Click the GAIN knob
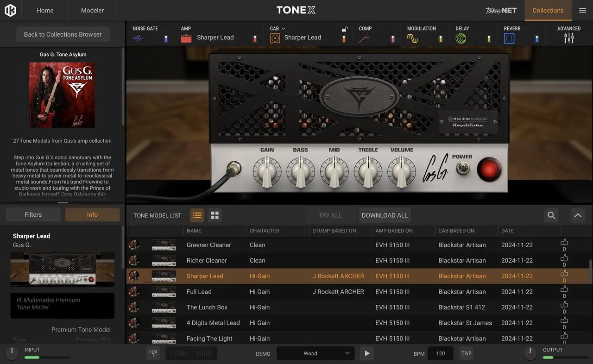Viewport: 593px width, 364px height. [267, 172]
